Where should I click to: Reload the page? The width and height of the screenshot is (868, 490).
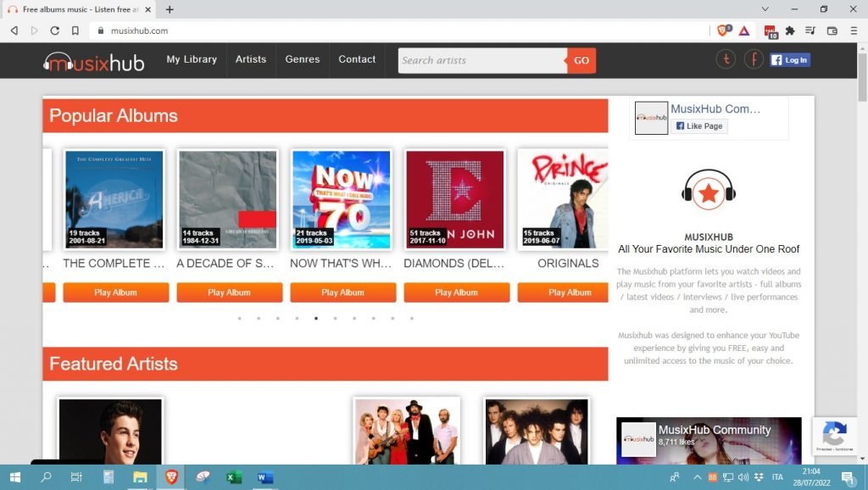point(55,31)
